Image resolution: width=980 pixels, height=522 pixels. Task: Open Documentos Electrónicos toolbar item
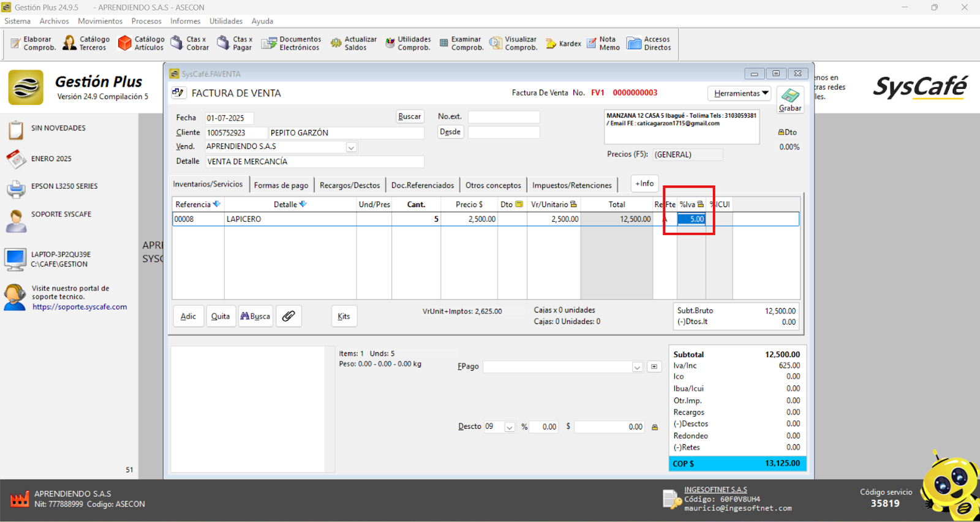[292, 43]
